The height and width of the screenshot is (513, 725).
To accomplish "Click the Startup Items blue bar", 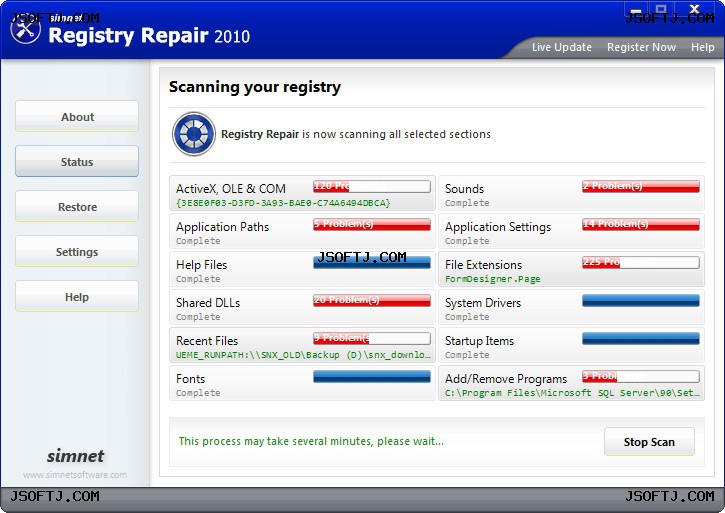I will click(641, 338).
